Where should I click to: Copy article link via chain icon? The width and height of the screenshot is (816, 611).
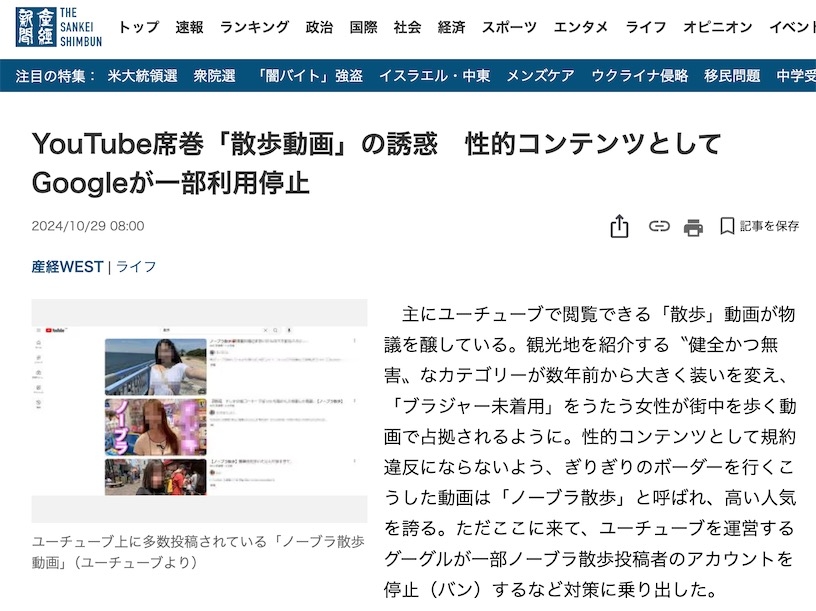[659, 226]
